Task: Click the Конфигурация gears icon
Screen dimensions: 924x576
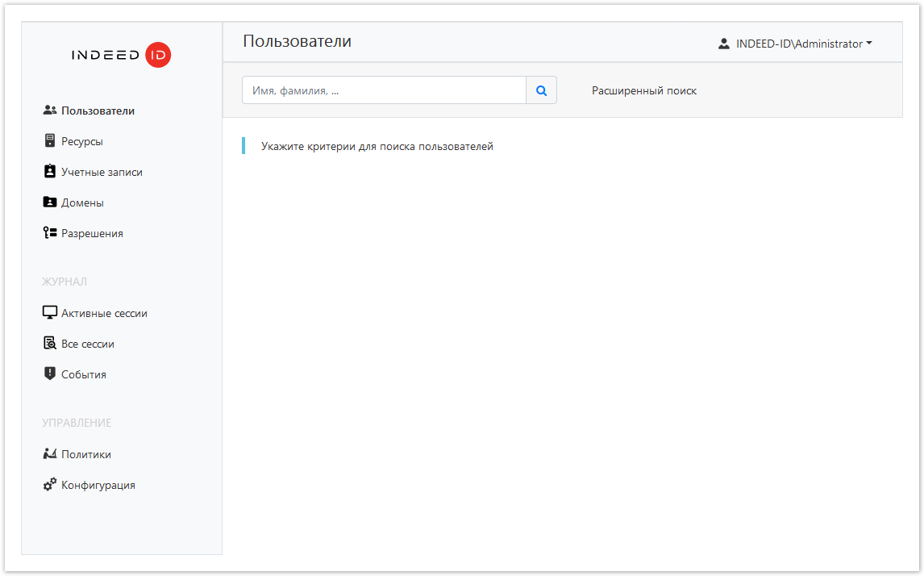Action: coord(50,485)
